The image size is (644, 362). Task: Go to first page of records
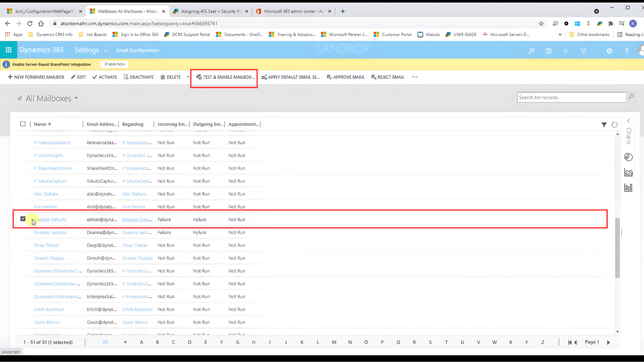click(x=570, y=342)
